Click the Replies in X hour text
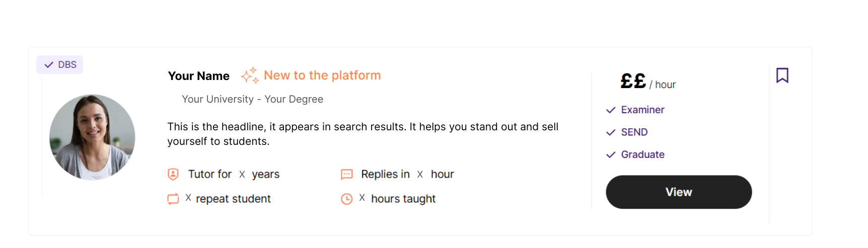 pyautogui.click(x=407, y=174)
